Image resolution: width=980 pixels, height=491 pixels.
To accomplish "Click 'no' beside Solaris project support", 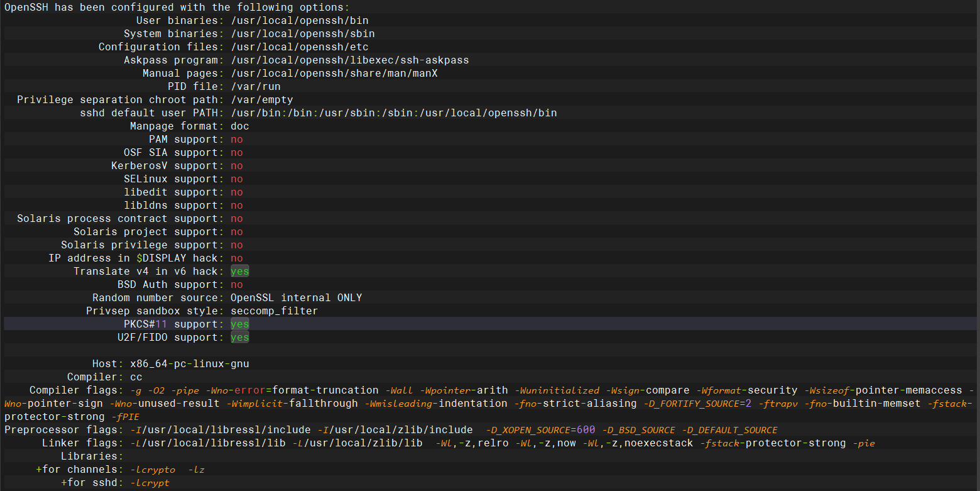I will pos(237,232).
